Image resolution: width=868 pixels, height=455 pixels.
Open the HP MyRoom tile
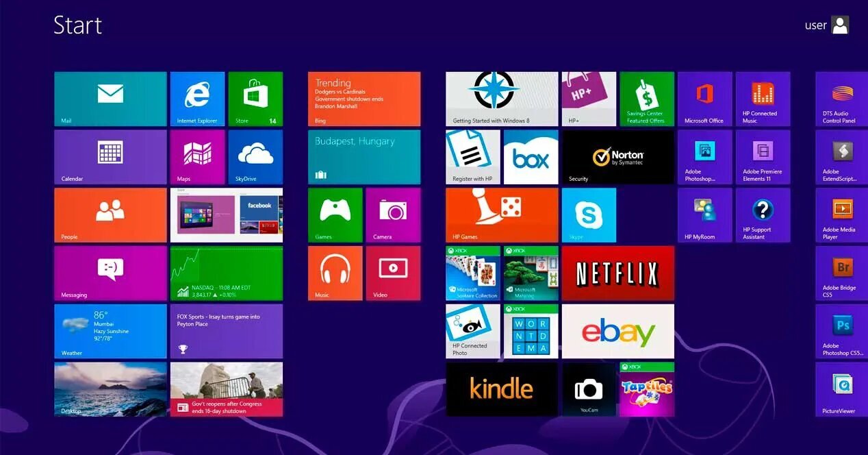[704, 215]
